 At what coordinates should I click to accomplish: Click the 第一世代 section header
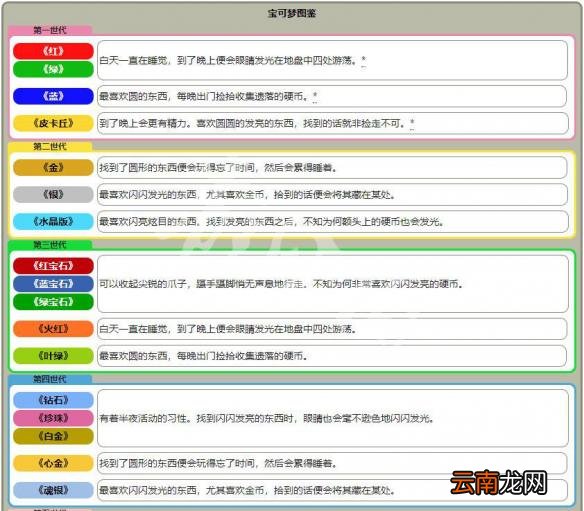pyautogui.click(x=50, y=30)
